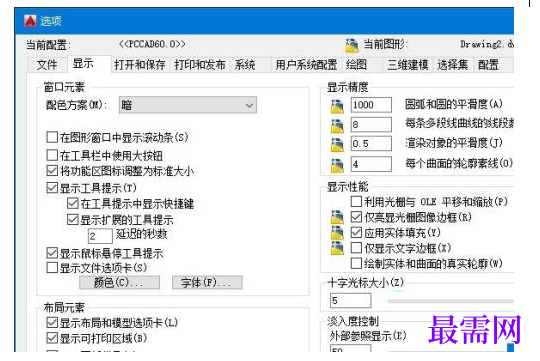The height and width of the screenshot is (361, 540).
Task: Click drawing icon next to polyline segments 8
Action: [337, 125]
